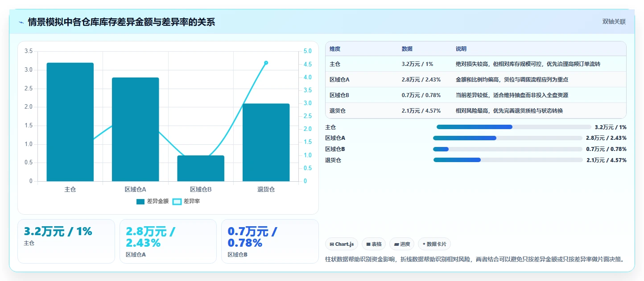Toggle the 差异金额 legend item

pos(153,201)
